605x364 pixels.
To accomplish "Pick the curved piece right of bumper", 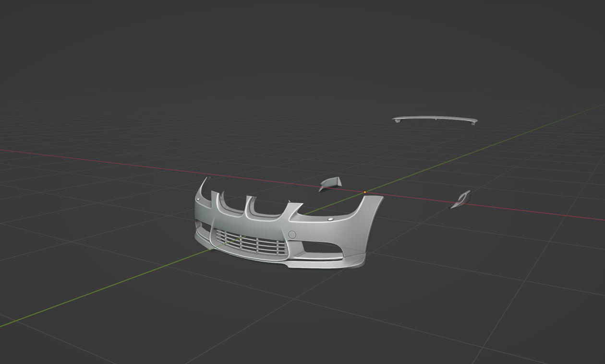I will (462, 199).
